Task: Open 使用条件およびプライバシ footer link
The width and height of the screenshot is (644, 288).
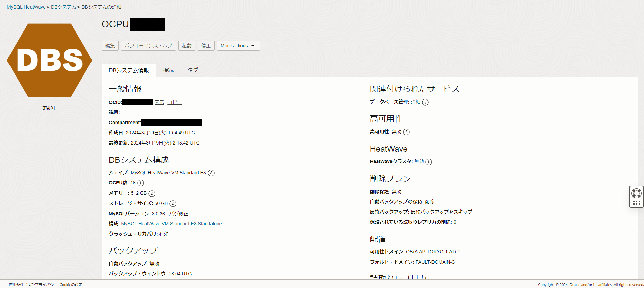Action: [x=31, y=285]
